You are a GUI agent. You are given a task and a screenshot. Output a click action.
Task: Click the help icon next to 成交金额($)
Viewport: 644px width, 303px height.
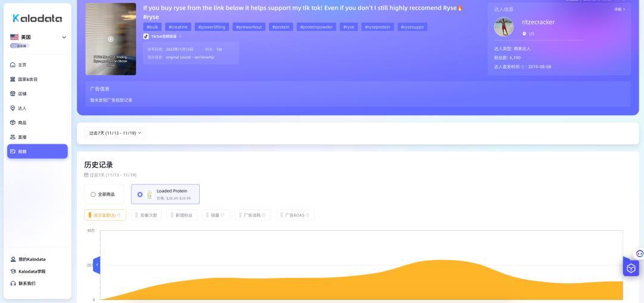tap(120, 215)
